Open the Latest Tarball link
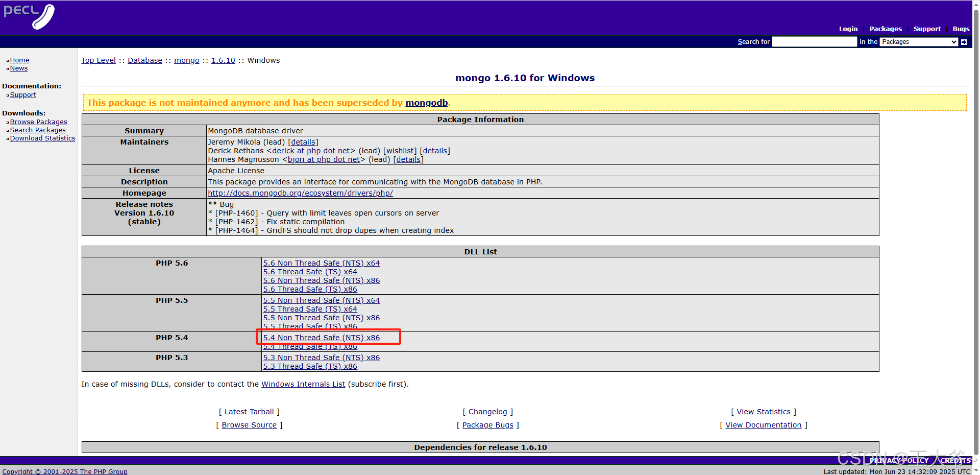This screenshot has width=980, height=475. point(249,412)
